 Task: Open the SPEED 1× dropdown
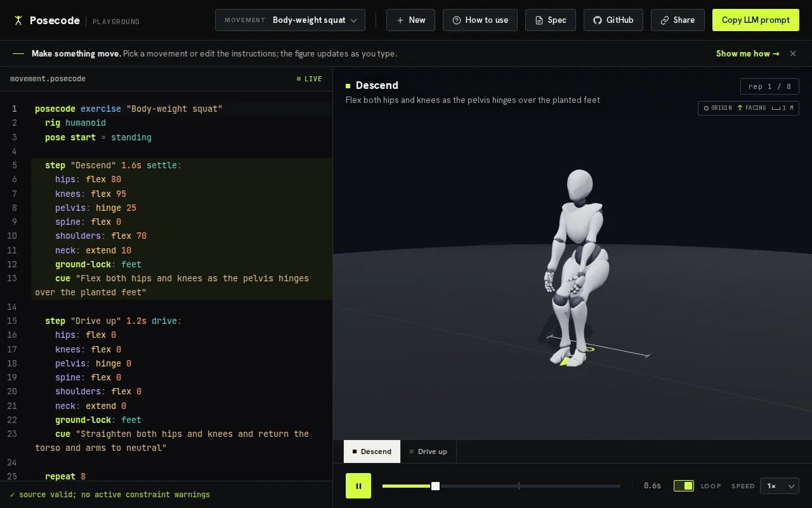(x=780, y=486)
